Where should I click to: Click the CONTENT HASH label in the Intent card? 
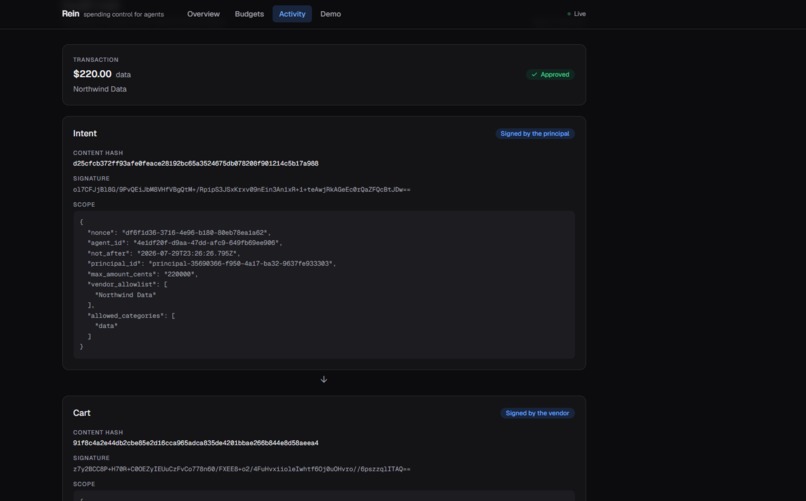click(98, 153)
